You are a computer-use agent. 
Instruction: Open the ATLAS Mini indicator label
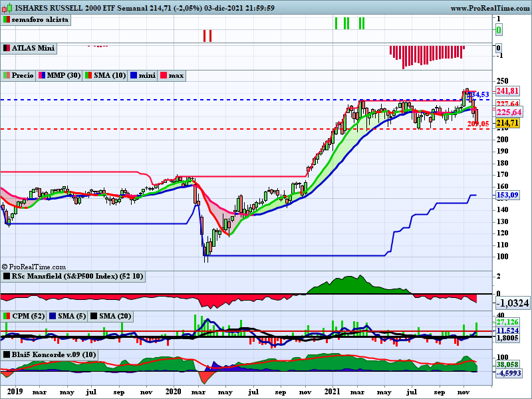tap(33, 48)
